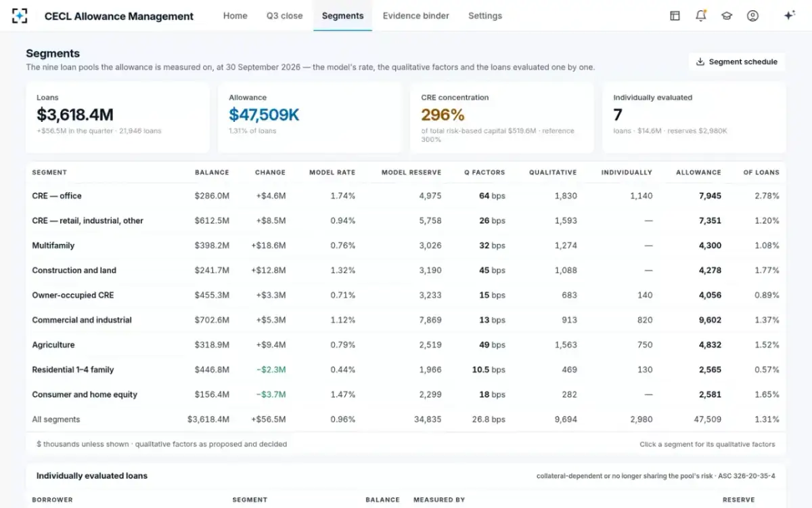Click the MODEL RATE column header
Screen dimensions: 812x508
[x=332, y=173]
